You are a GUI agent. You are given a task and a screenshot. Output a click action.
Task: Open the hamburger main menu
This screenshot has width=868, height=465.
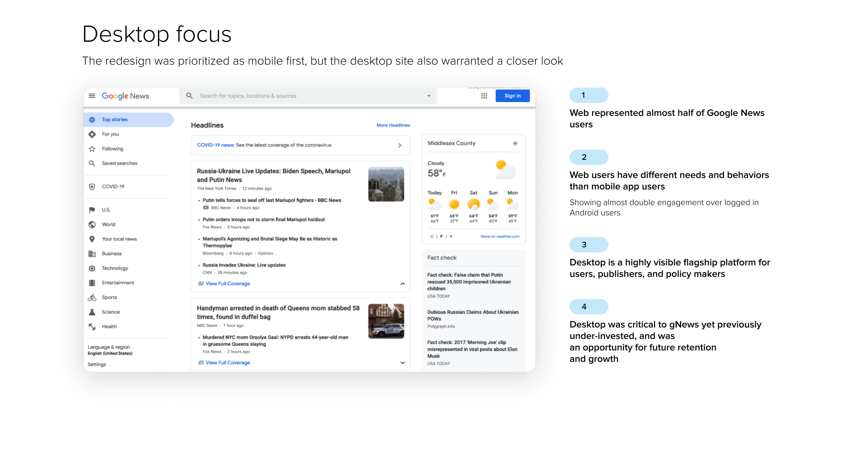(x=92, y=96)
